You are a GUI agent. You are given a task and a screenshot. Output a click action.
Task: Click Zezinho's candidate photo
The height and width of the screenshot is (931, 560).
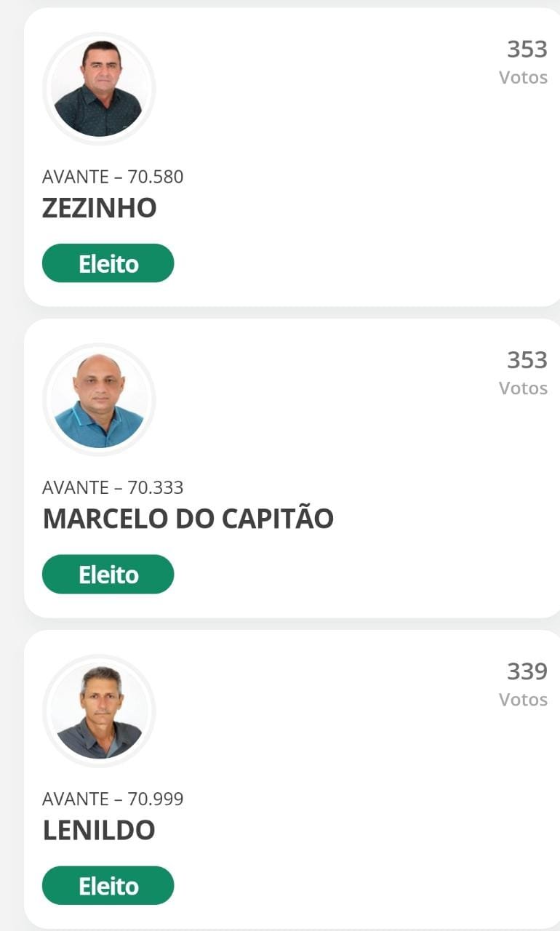[x=99, y=89]
